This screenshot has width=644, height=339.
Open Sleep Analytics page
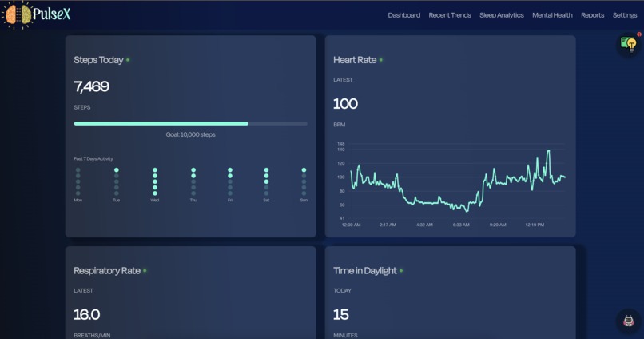tap(502, 15)
